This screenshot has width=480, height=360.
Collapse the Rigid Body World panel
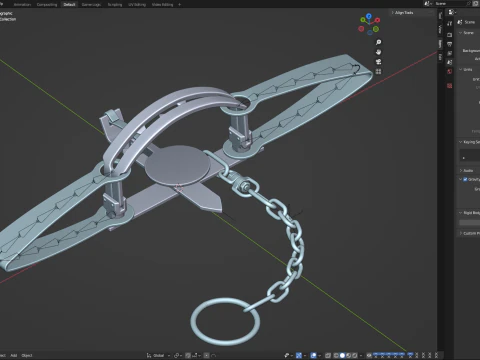click(x=461, y=213)
